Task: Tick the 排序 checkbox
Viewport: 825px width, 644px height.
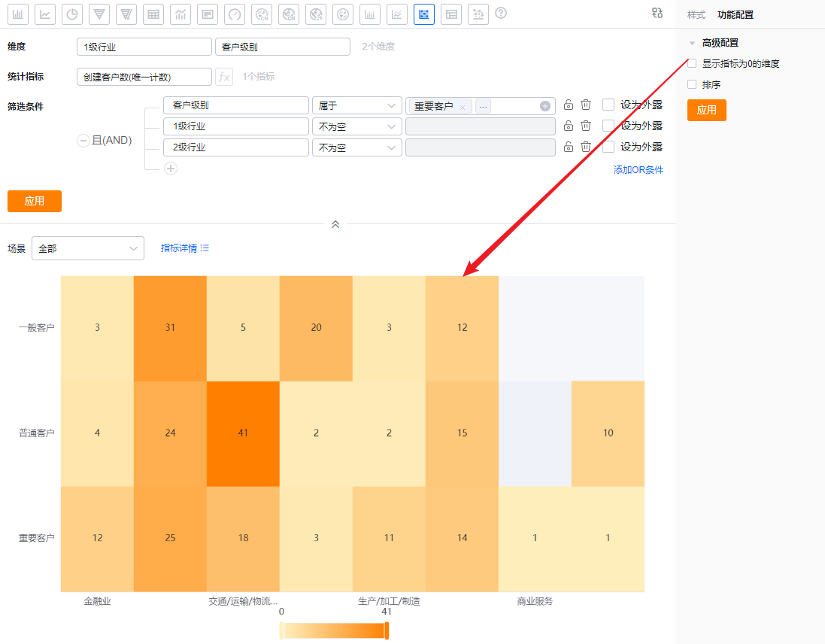Action: tap(693, 85)
